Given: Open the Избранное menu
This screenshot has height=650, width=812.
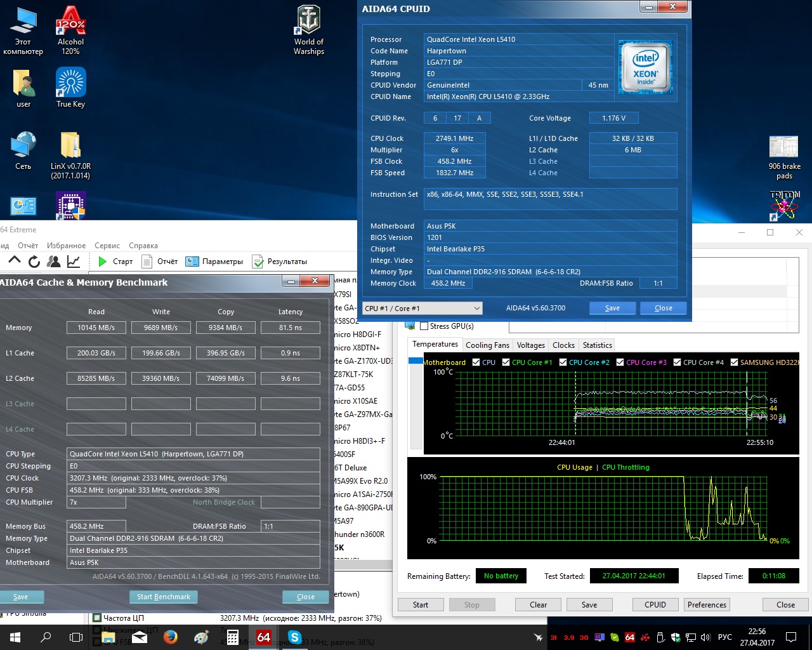Looking at the screenshot, I should click(x=66, y=246).
